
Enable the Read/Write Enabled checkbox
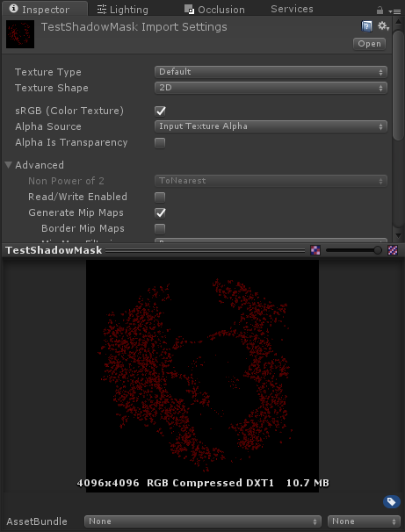[160, 198]
